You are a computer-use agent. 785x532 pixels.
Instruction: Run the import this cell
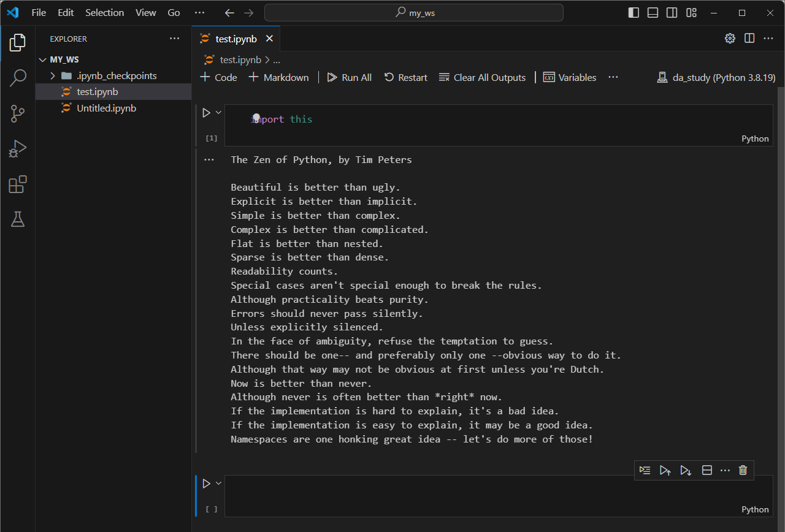click(207, 113)
